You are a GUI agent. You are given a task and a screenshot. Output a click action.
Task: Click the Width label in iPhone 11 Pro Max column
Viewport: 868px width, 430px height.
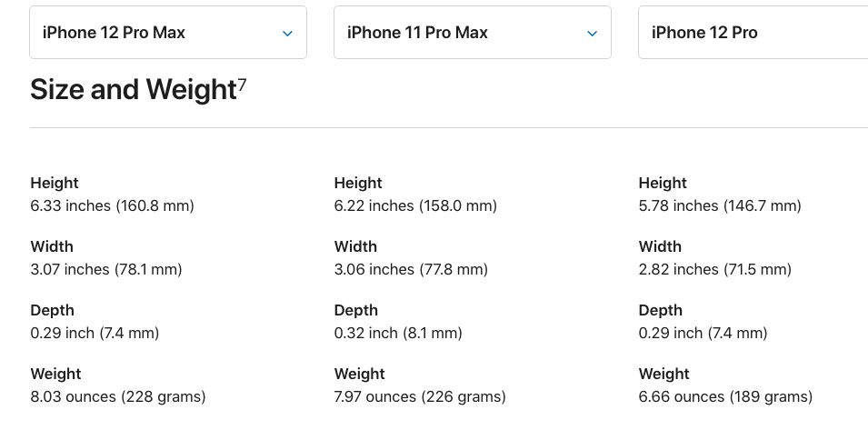click(355, 247)
